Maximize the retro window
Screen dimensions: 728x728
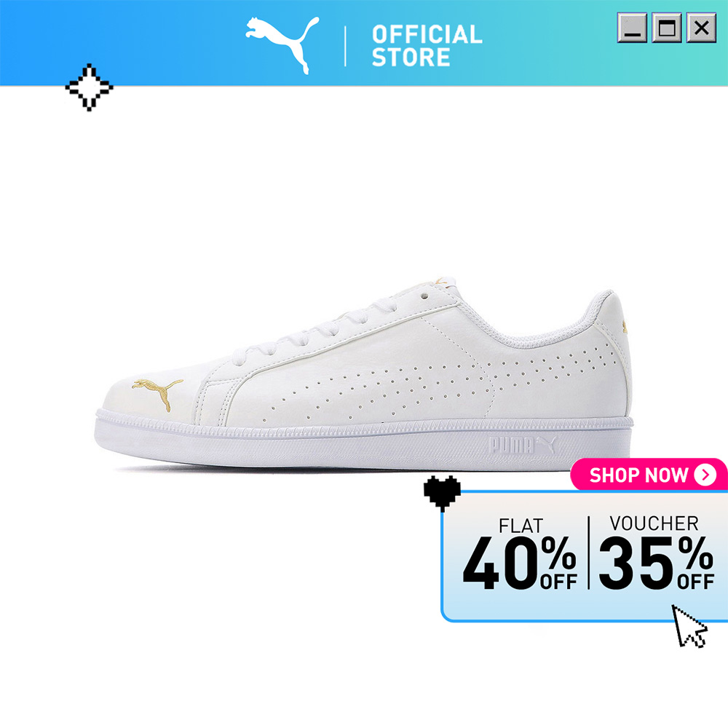[667, 28]
